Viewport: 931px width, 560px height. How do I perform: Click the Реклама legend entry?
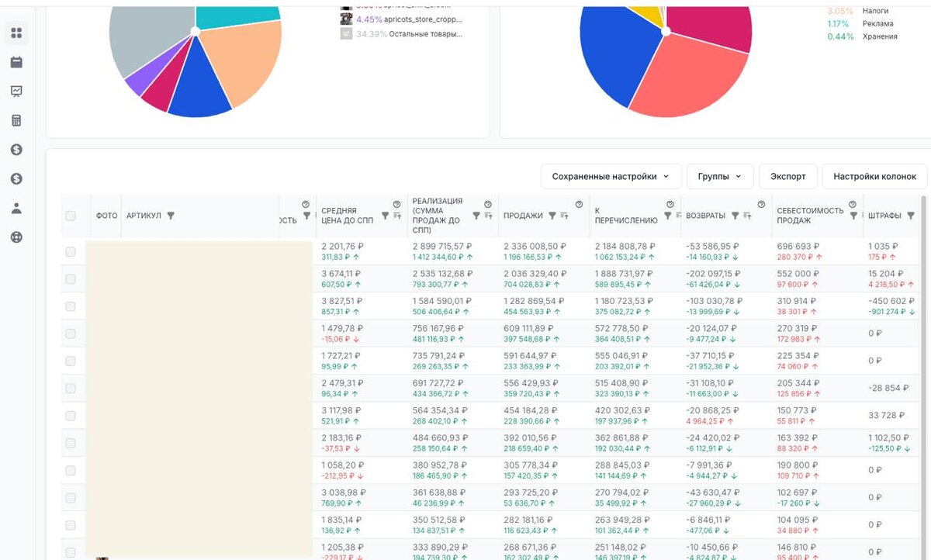pos(860,23)
